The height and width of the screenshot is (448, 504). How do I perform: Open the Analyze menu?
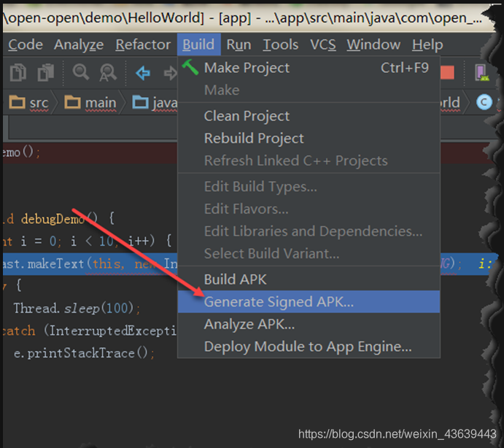tap(79, 45)
